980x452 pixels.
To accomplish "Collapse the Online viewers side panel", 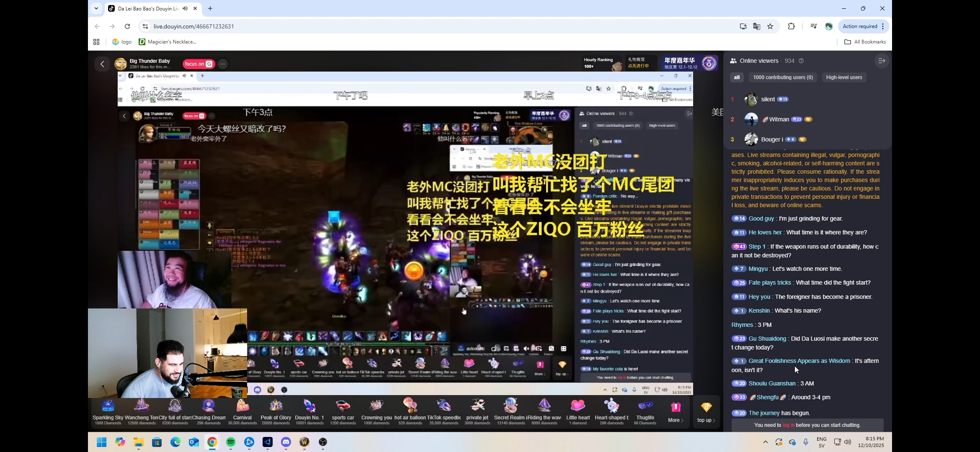I will pyautogui.click(x=882, y=61).
